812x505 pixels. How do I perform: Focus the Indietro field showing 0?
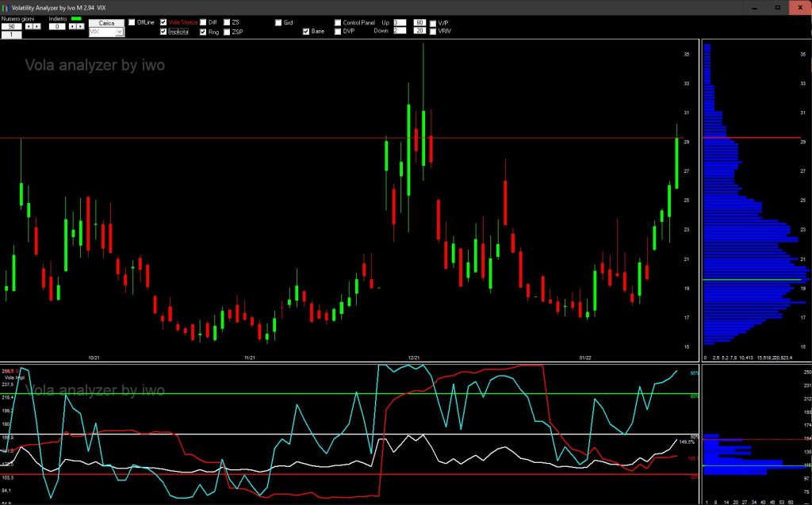click(57, 26)
